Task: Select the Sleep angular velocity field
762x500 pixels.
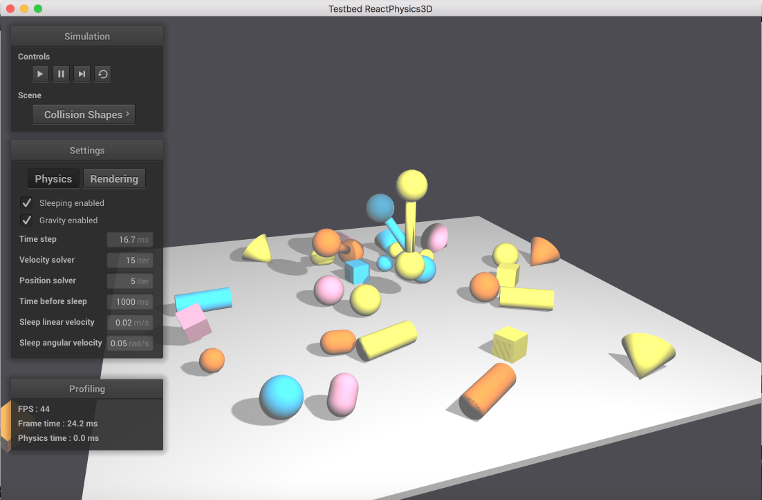Action: tap(130, 343)
